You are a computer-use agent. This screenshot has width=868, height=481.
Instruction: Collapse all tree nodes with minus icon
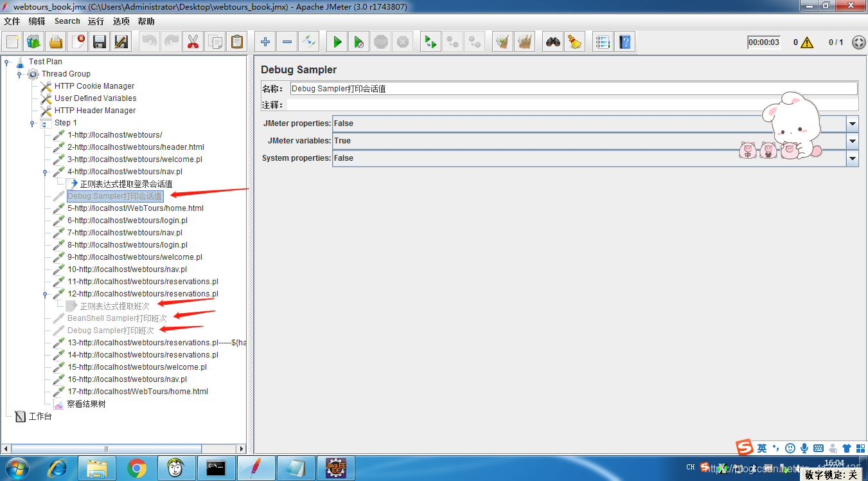click(287, 42)
